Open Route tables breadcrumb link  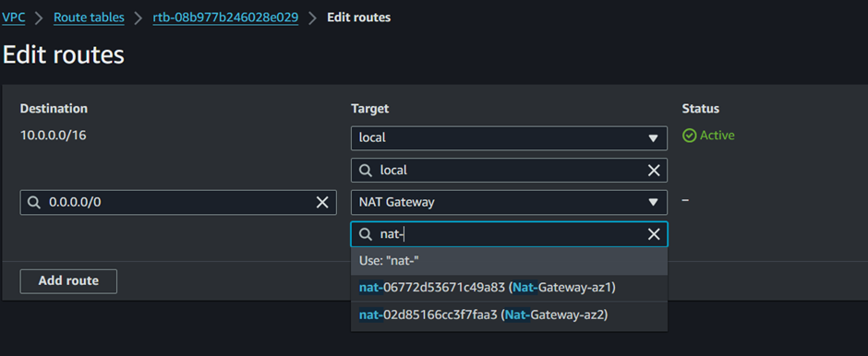point(89,18)
